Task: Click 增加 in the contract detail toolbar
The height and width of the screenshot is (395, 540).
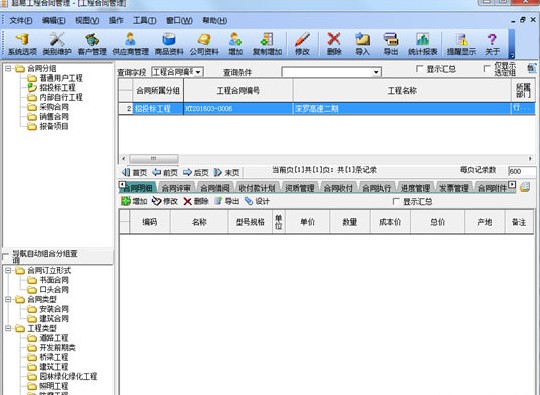Action: [134, 201]
